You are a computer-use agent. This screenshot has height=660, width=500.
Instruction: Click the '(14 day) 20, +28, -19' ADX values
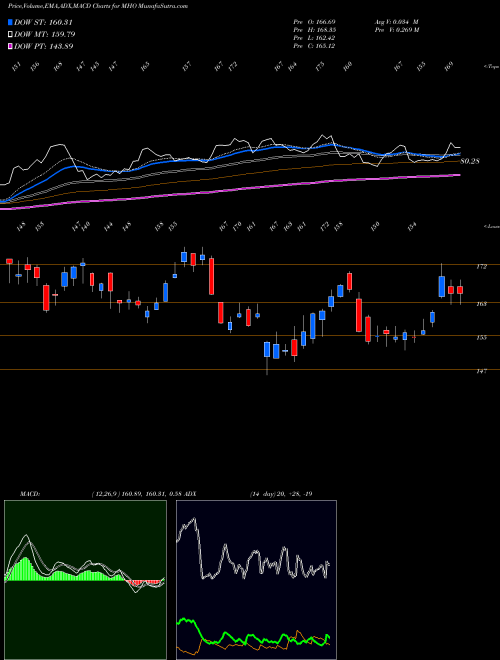pyautogui.click(x=281, y=494)
